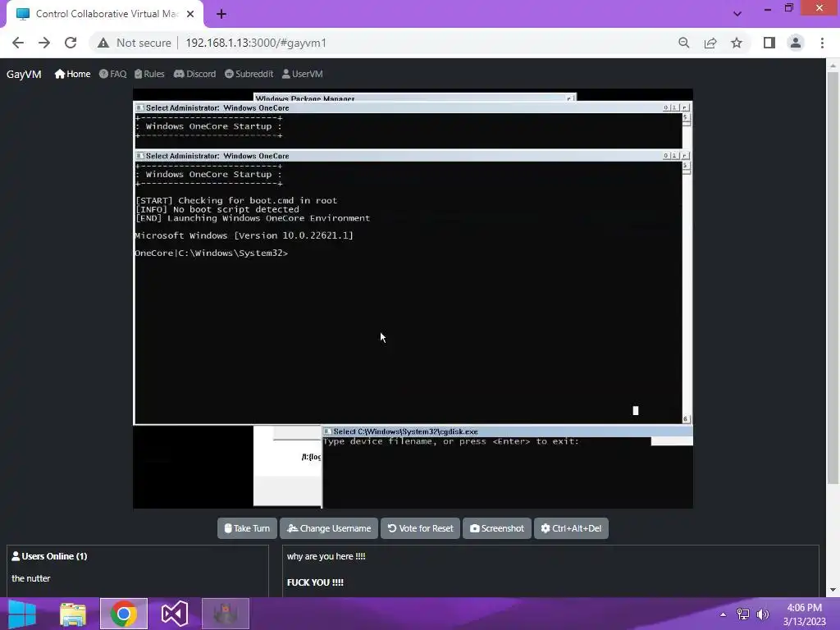Click the Chrome taskbar icon
The image size is (840, 630).
[124, 614]
